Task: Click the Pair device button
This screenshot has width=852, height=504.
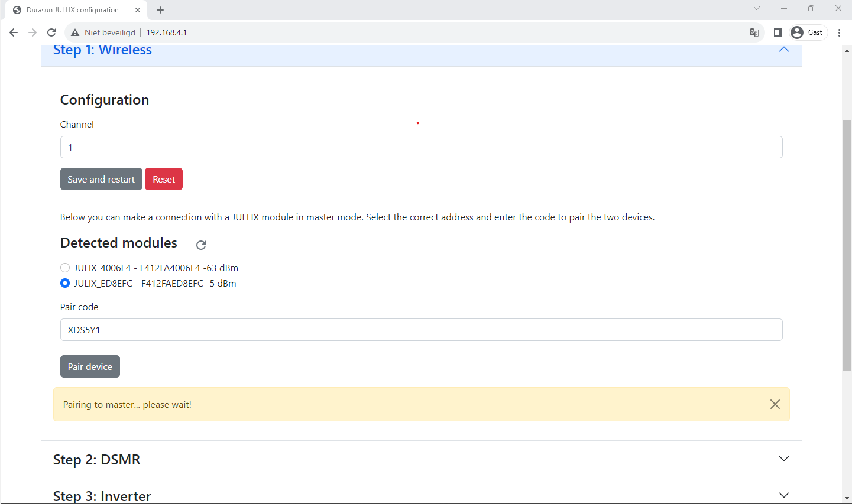Action: [x=90, y=366]
